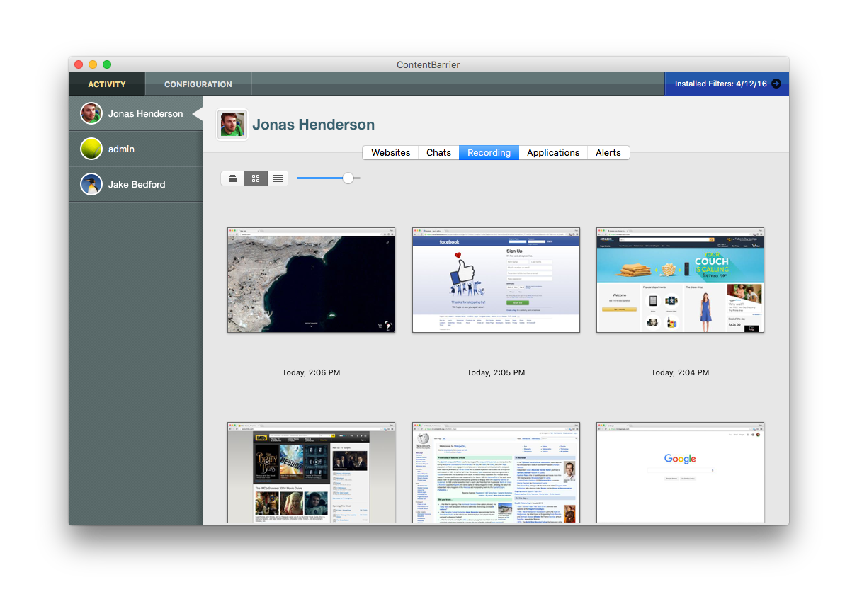Select the Activity section
This screenshot has height=616, width=857.
point(107,84)
